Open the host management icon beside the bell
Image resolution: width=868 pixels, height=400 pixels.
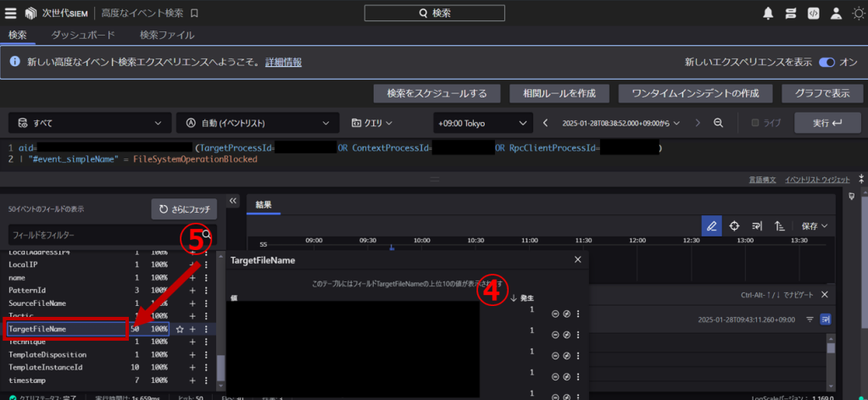pos(791,14)
